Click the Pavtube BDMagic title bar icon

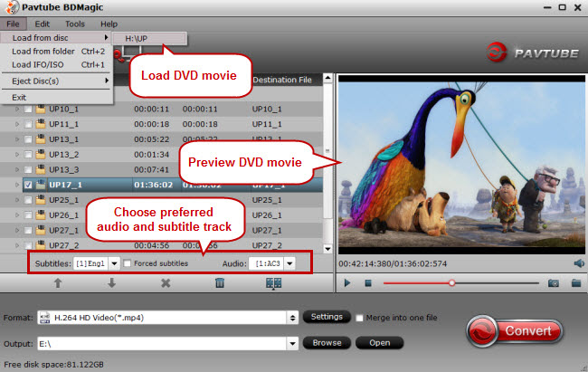pos(13,7)
